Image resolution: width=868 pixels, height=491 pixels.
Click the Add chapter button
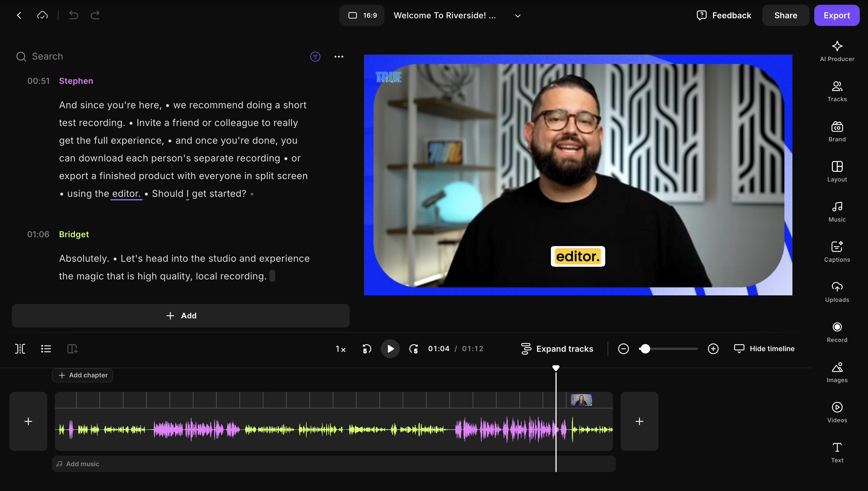pos(83,375)
